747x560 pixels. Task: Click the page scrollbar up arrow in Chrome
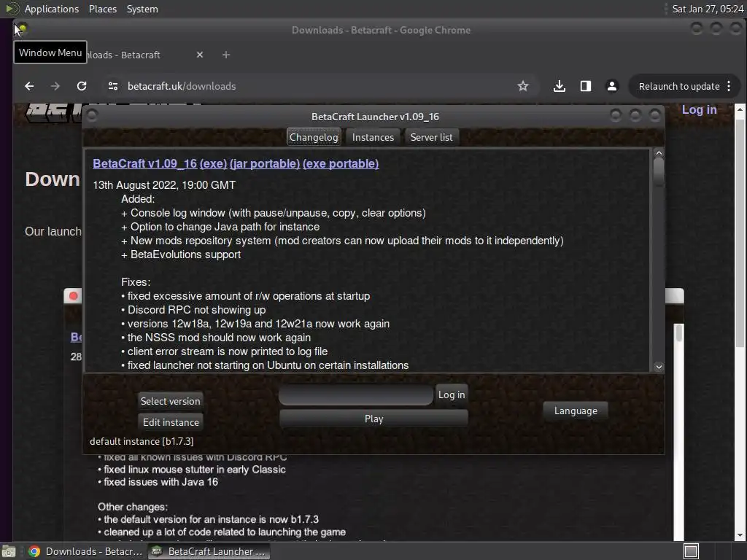click(x=740, y=109)
